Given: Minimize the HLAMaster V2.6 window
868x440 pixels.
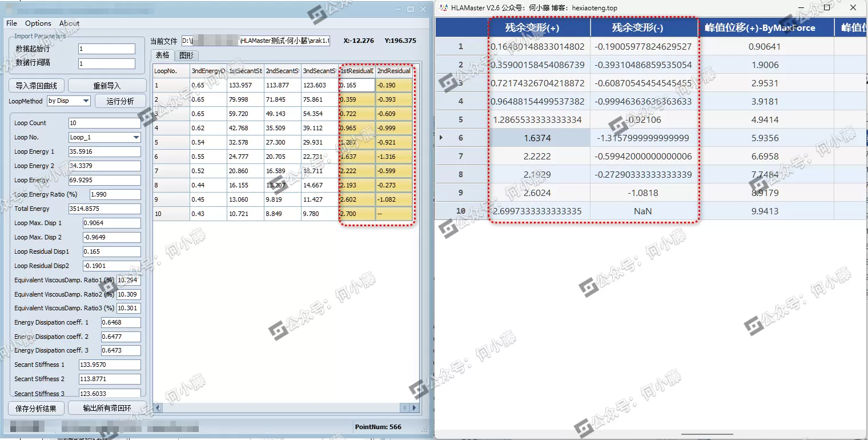Looking at the screenshot, I should pyautogui.click(x=801, y=8).
